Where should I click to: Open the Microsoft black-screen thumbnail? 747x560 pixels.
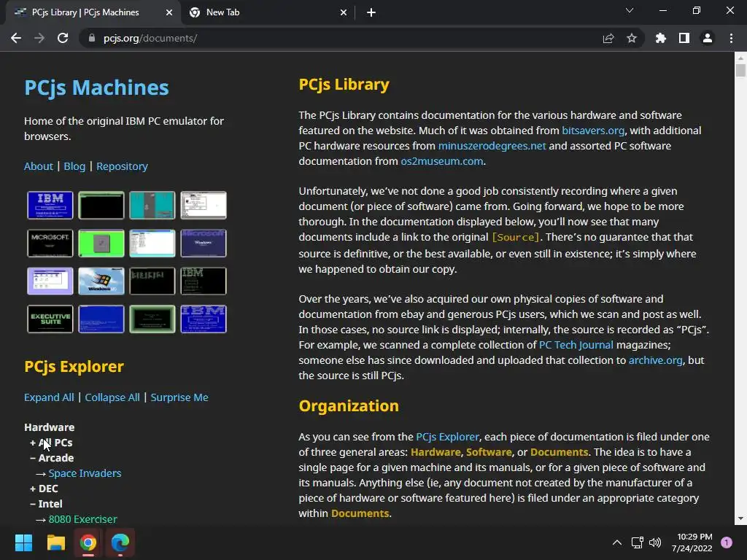coord(50,243)
